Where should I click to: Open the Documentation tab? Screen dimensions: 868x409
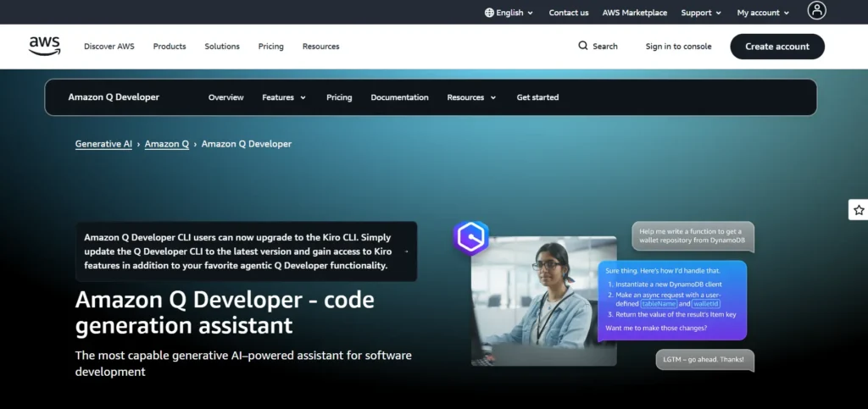(400, 97)
